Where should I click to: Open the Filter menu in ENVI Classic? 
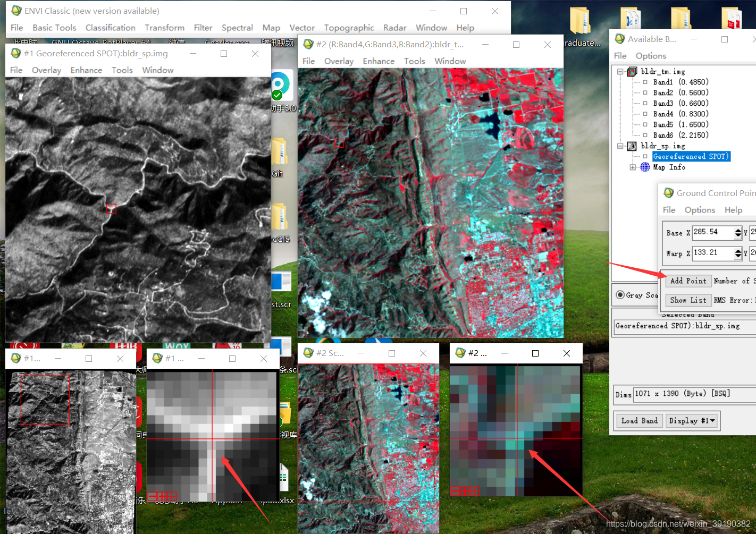click(203, 28)
